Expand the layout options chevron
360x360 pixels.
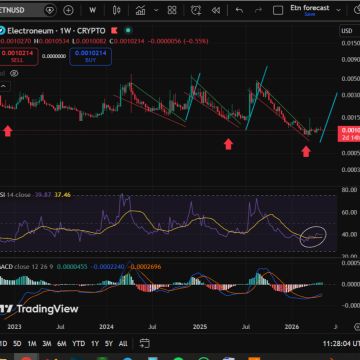click(339, 10)
